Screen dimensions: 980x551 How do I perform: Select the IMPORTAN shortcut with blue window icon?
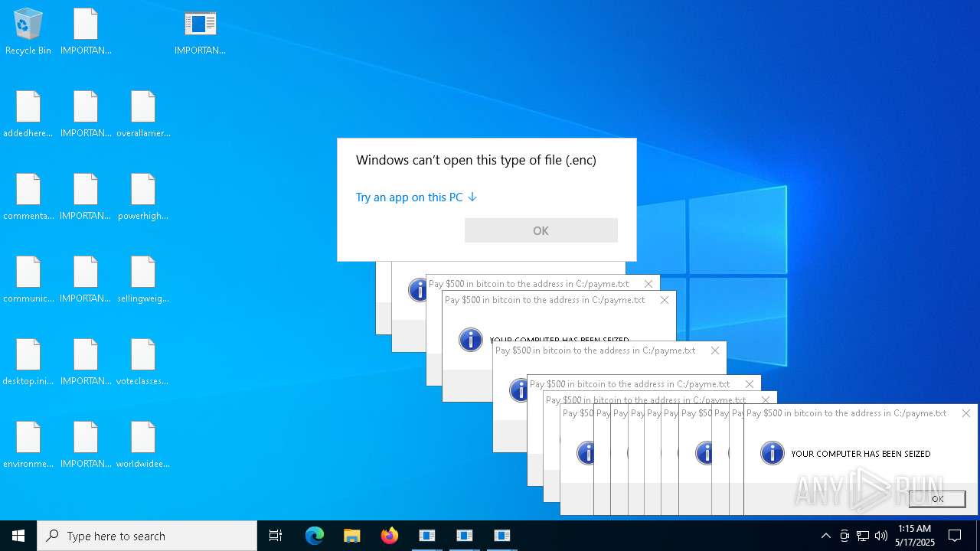coord(200,32)
